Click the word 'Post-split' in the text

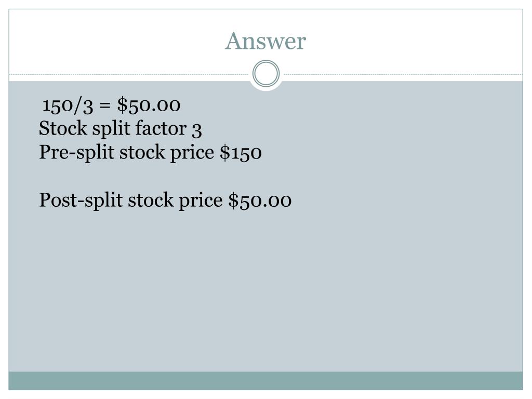[81, 200]
